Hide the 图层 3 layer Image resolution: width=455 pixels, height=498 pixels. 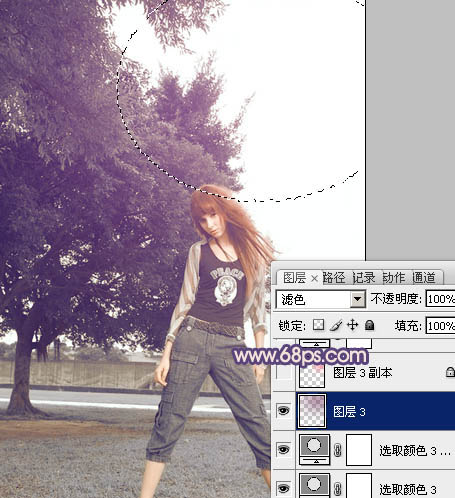coord(284,411)
